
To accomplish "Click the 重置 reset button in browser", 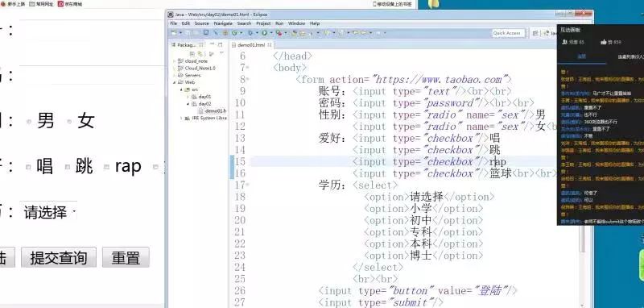I will [x=126, y=258].
